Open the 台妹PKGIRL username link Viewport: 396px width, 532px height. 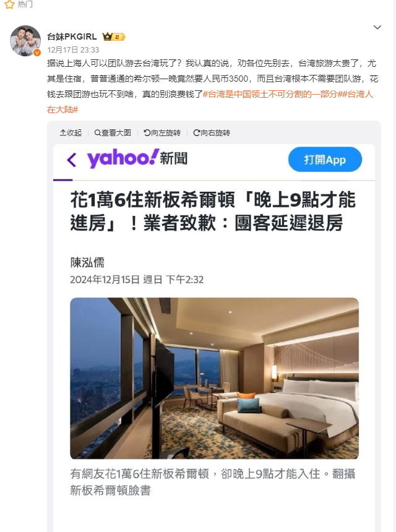[x=72, y=36]
